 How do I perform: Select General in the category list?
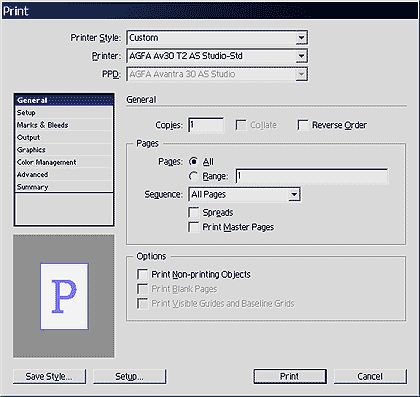tap(64, 100)
